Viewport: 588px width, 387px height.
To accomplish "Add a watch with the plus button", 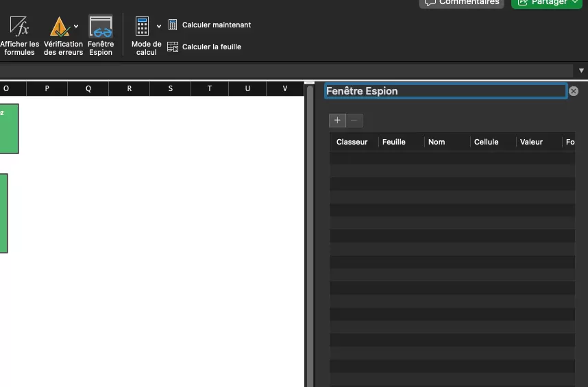I will (x=337, y=121).
